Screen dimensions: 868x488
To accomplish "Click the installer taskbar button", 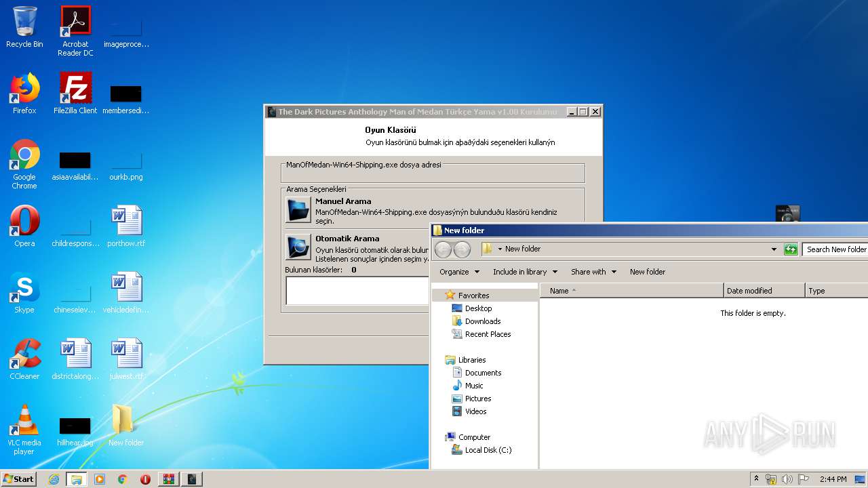I will pos(192,479).
